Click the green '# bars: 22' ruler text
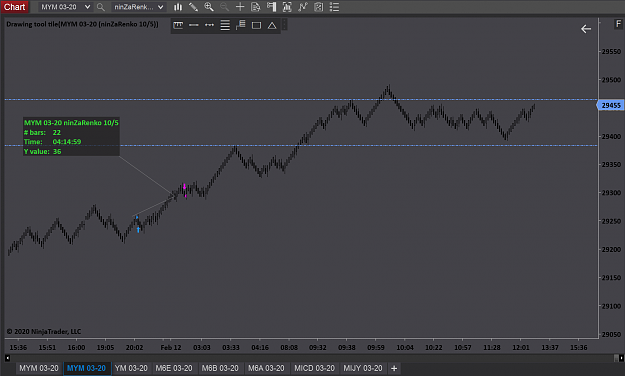Image resolution: width=625 pixels, height=376 pixels. tap(42, 132)
